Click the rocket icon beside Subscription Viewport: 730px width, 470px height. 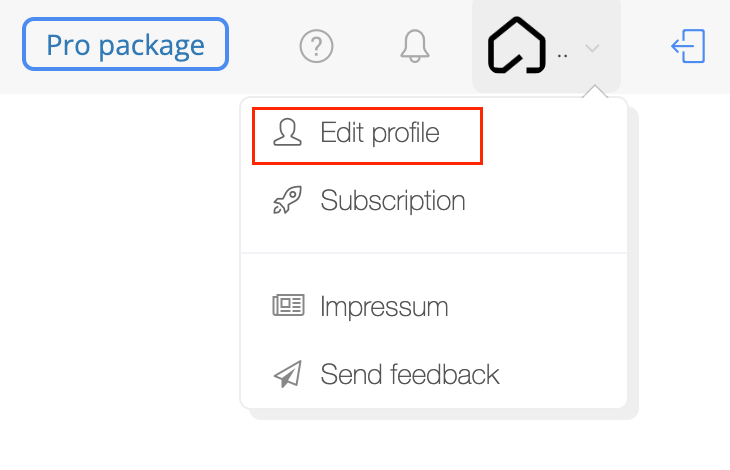coord(287,200)
